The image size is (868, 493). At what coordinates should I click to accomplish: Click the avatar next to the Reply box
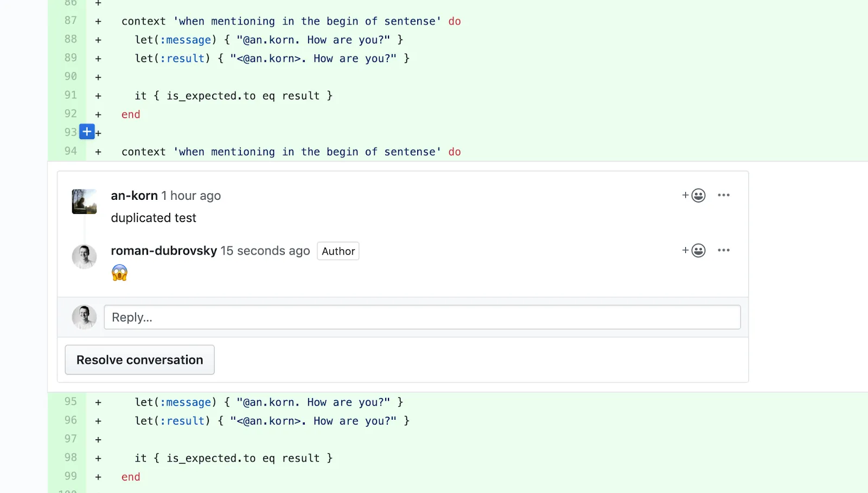click(84, 317)
